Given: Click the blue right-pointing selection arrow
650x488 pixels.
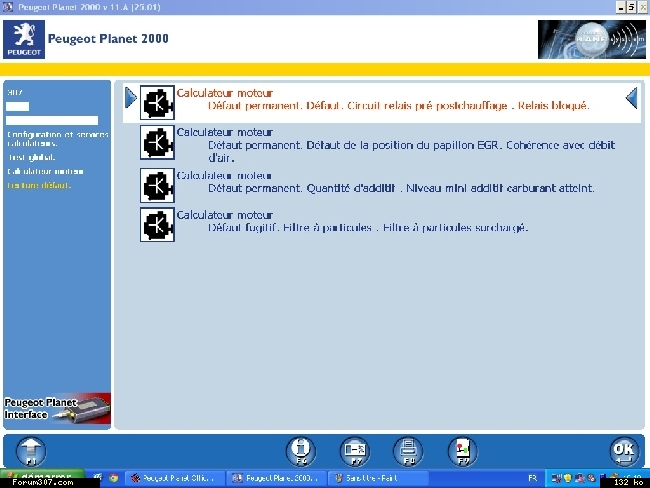Looking at the screenshot, I should (131, 98).
